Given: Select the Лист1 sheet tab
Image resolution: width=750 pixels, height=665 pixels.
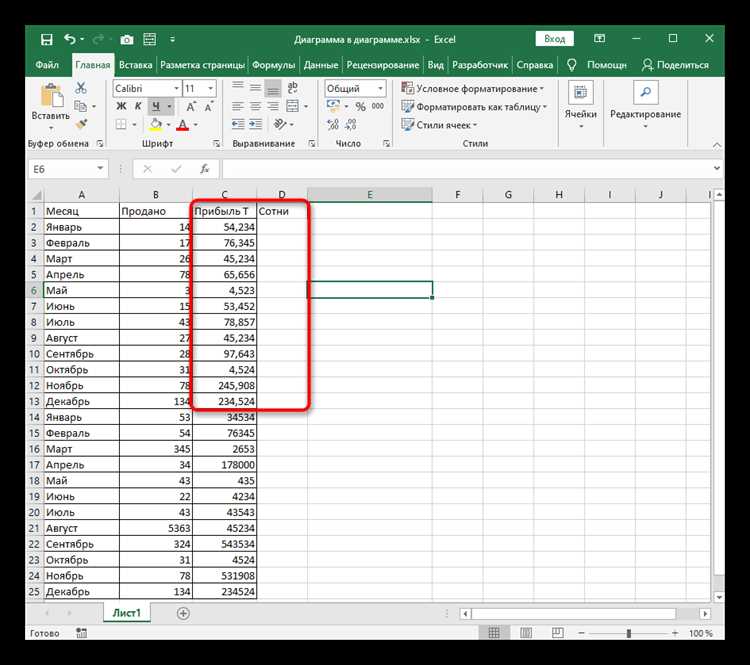Looking at the screenshot, I should click(x=127, y=613).
